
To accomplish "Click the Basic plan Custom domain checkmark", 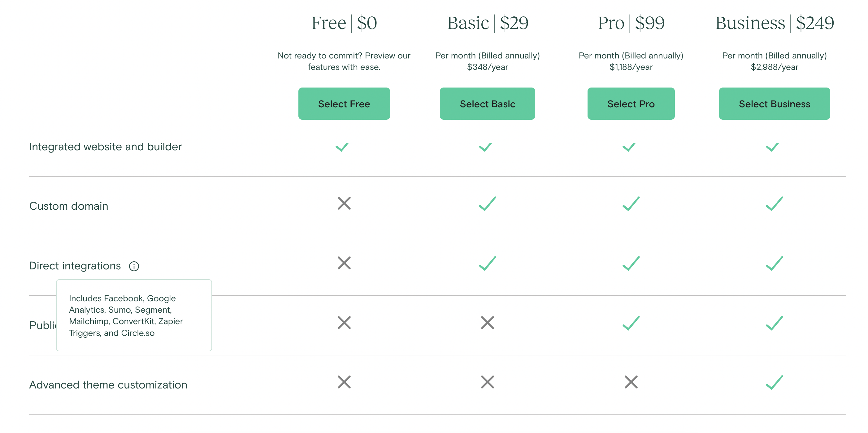I will (487, 204).
